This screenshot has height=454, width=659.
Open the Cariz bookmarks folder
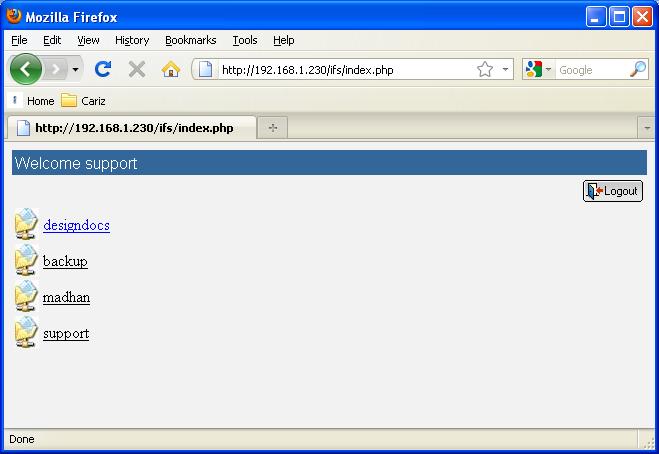click(x=83, y=101)
